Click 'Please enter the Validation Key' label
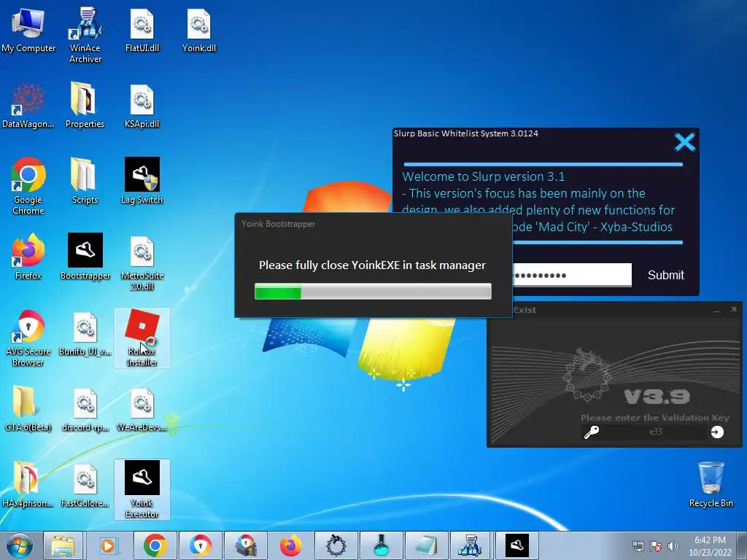Image resolution: width=747 pixels, height=560 pixels. 654,418
